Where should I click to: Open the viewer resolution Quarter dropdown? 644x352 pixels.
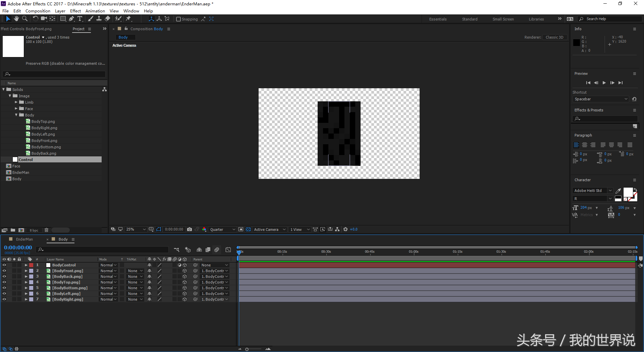(222, 230)
